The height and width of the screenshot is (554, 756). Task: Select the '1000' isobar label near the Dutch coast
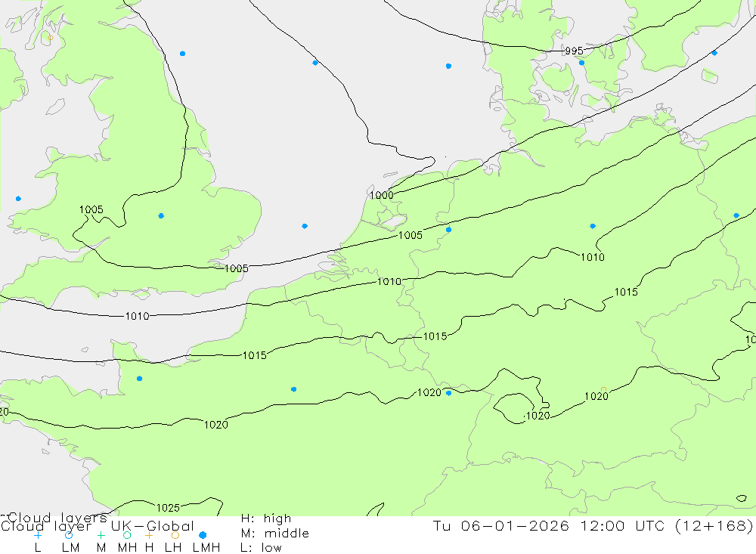click(x=381, y=195)
